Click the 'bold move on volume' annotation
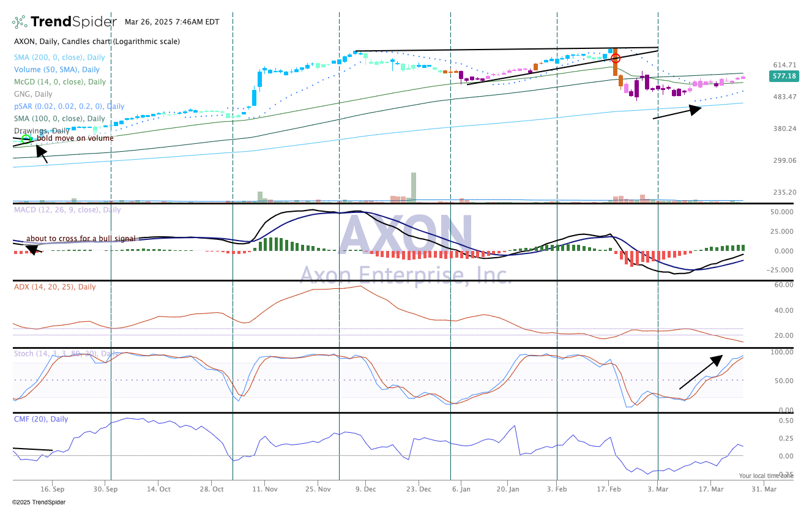The image size is (812, 508). click(75, 138)
